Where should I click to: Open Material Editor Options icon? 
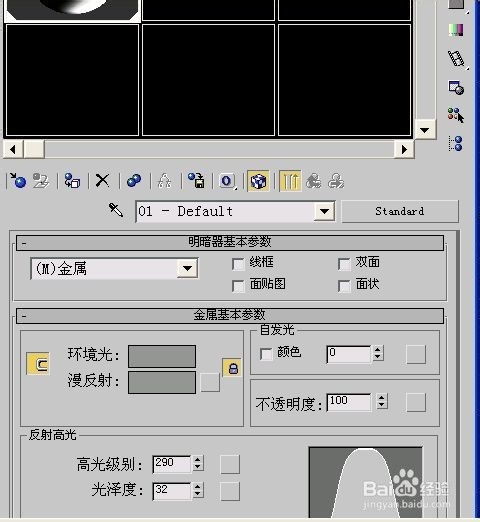click(x=456, y=88)
